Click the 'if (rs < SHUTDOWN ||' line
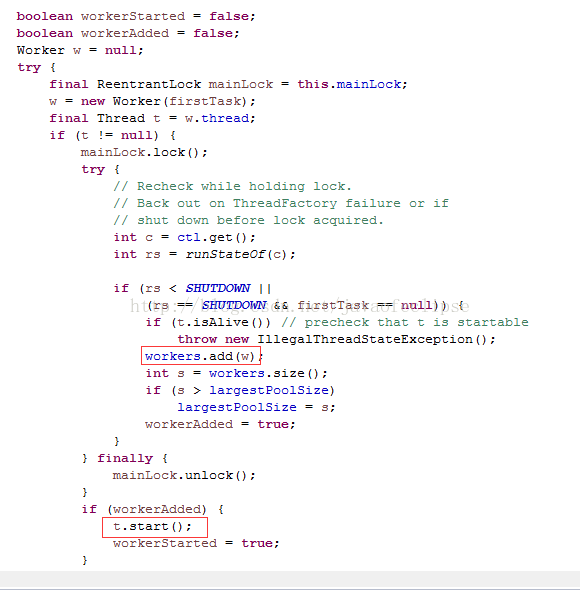 click(x=192, y=288)
